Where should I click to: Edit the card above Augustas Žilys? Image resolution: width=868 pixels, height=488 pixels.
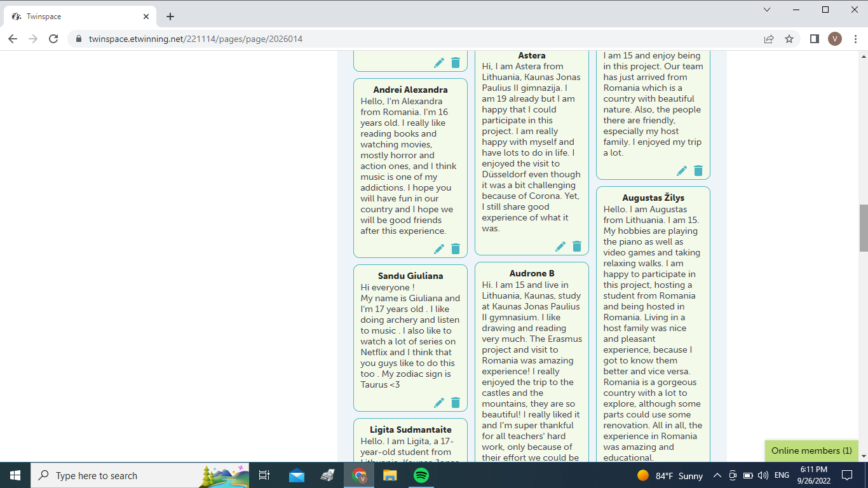pos(682,170)
